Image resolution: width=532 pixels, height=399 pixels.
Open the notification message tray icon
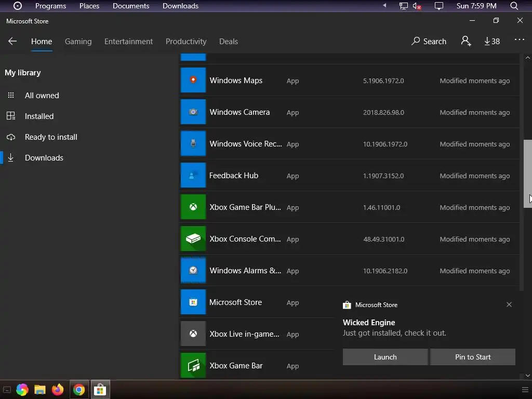tap(438, 6)
